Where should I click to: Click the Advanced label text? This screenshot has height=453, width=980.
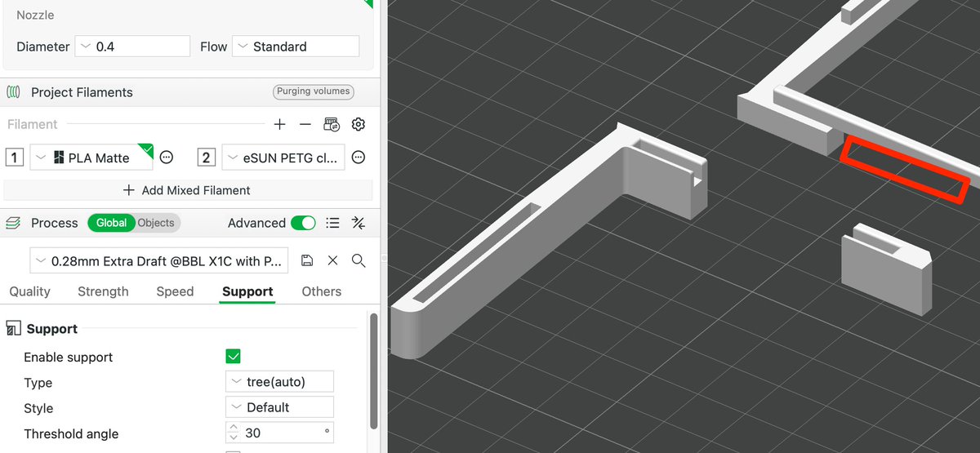point(256,223)
